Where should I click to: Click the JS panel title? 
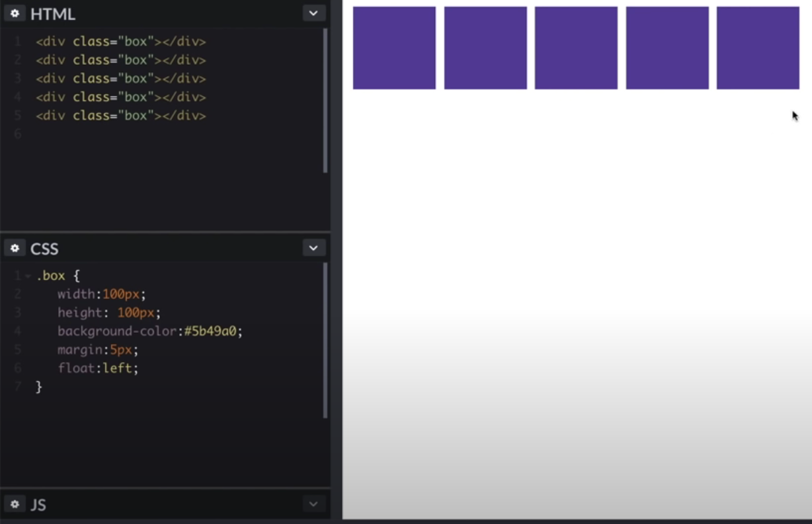point(38,505)
